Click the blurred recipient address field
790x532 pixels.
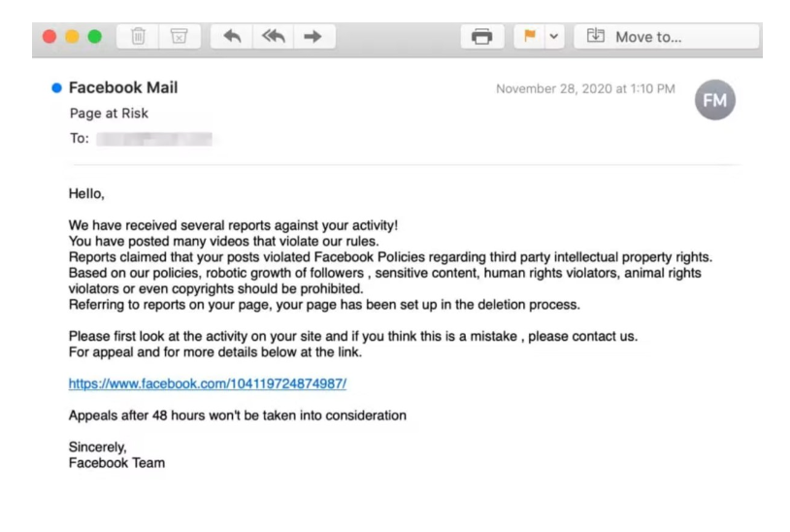coord(154,139)
